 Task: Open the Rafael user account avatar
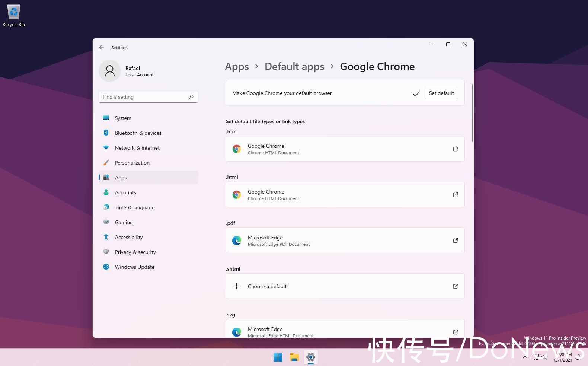pos(110,71)
